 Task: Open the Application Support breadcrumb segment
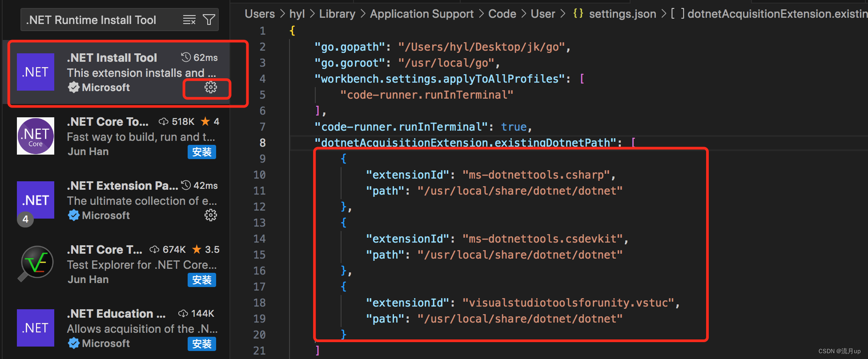[x=422, y=14]
